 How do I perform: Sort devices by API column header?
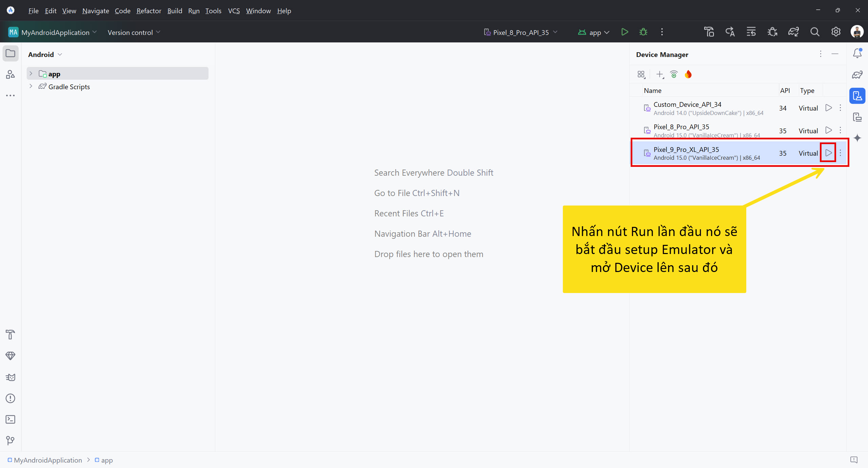(785, 91)
